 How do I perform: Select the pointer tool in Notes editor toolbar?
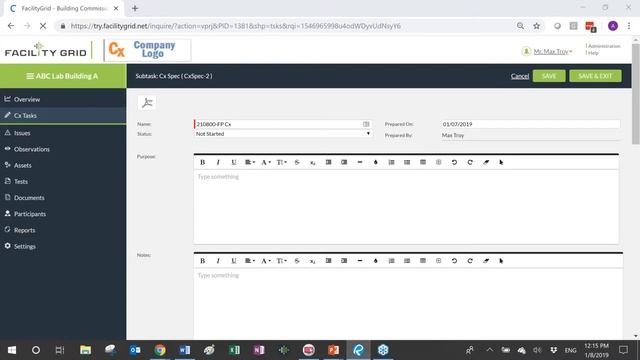[501, 261]
